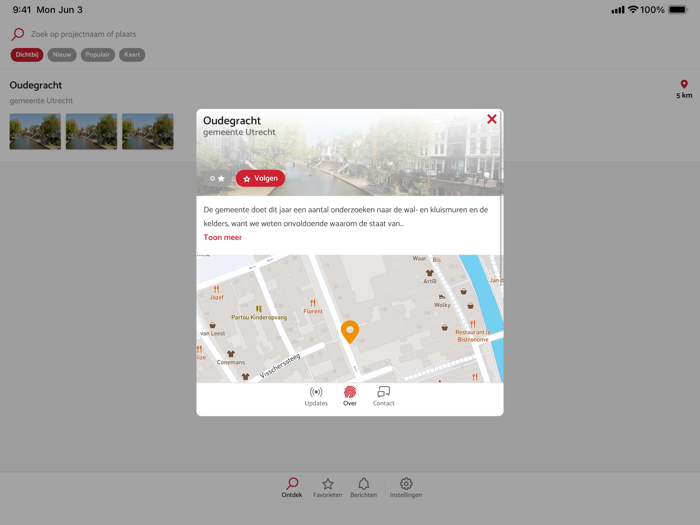Screen dimensions: 700x525
Task: Focus the project search field
Action: click(x=83, y=34)
